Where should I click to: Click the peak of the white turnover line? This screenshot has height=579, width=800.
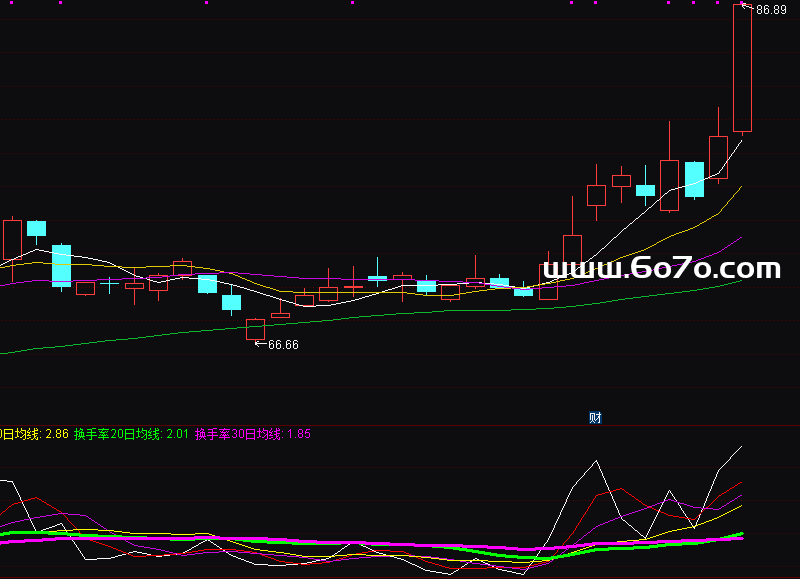pos(595,461)
